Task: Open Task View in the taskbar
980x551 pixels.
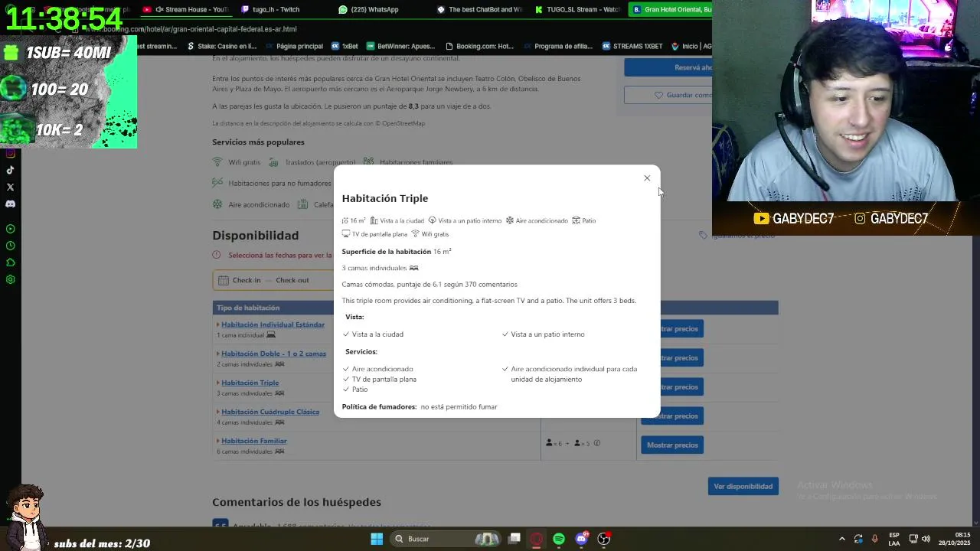Action: pos(514,539)
